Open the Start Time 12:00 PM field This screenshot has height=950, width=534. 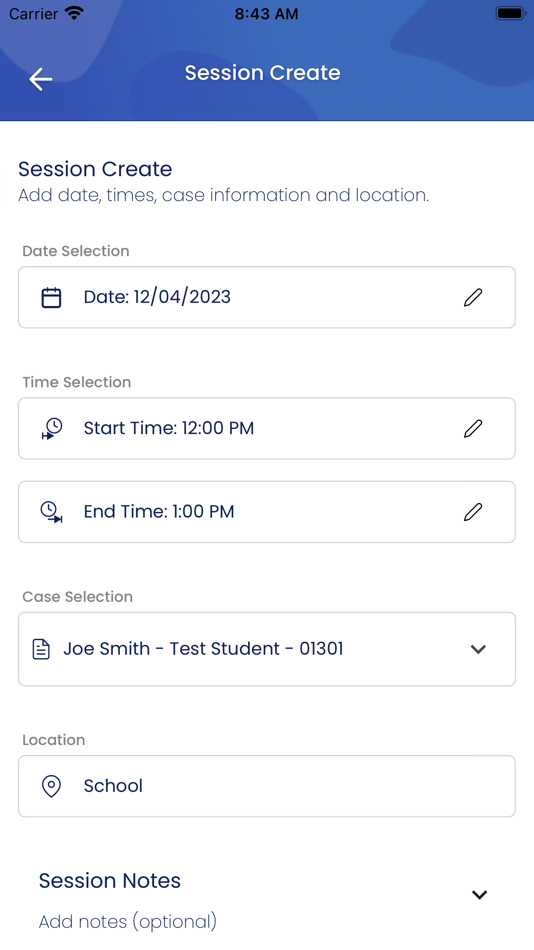pyautogui.click(x=267, y=428)
